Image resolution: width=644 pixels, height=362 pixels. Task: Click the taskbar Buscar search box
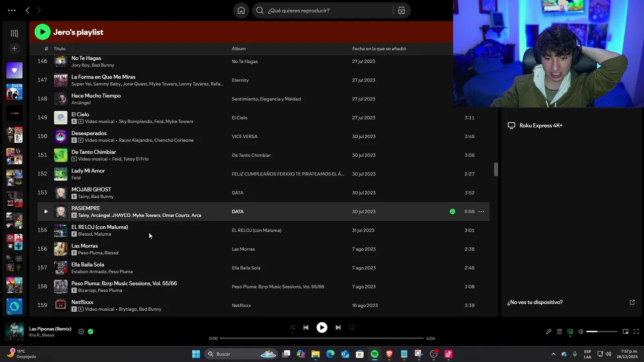pos(242,354)
